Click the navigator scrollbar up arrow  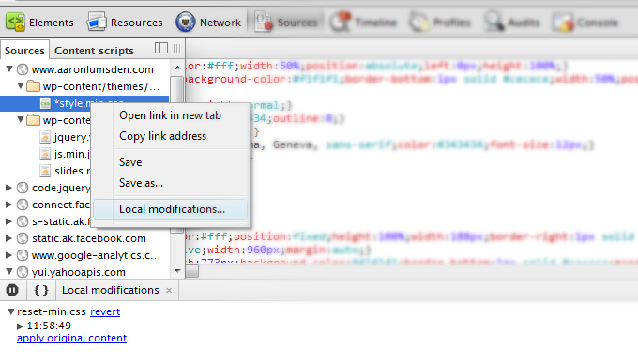point(177,68)
